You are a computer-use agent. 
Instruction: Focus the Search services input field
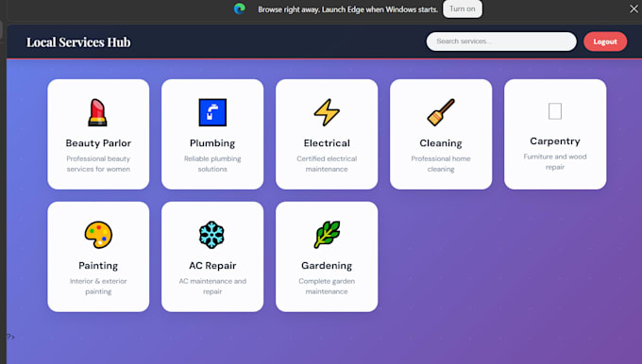point(501,41)
